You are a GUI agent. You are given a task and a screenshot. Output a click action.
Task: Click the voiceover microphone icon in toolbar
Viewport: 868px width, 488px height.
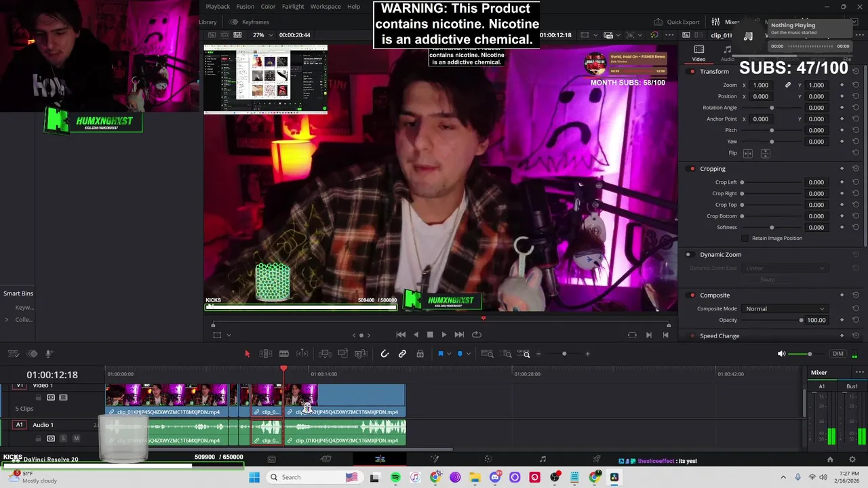49,354
